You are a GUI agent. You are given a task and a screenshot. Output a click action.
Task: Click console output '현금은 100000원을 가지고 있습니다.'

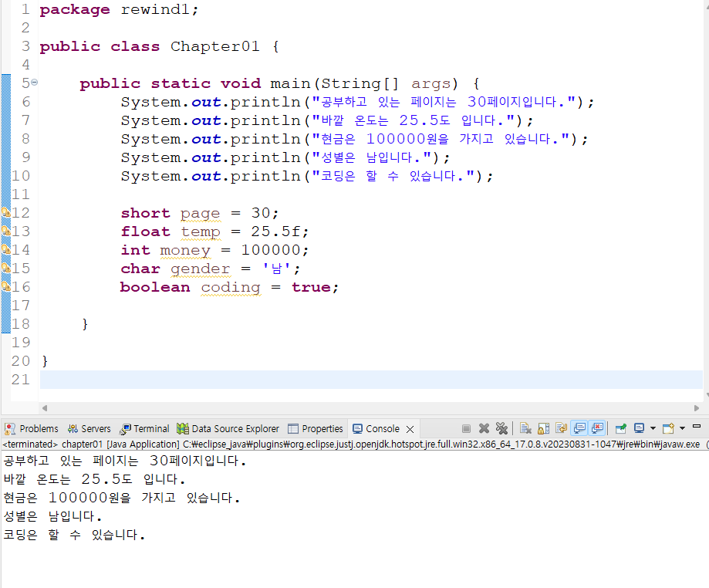coord(121,498)
